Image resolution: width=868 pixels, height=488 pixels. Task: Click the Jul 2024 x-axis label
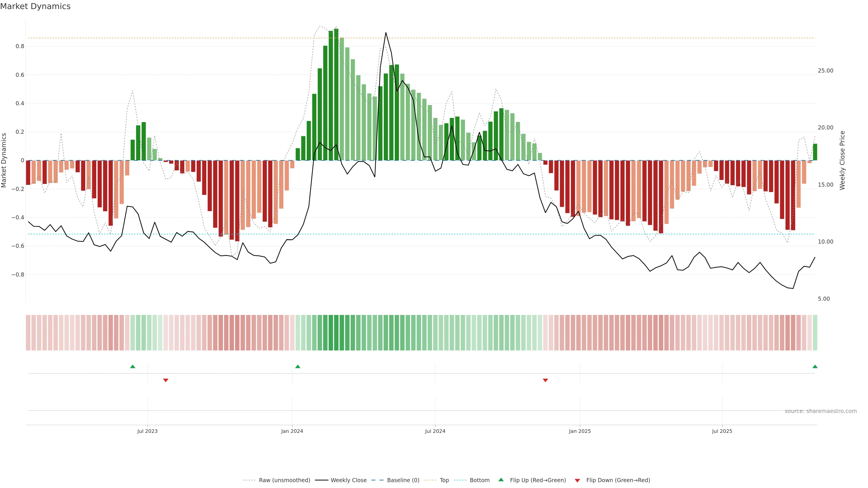(x=435, y=431)
